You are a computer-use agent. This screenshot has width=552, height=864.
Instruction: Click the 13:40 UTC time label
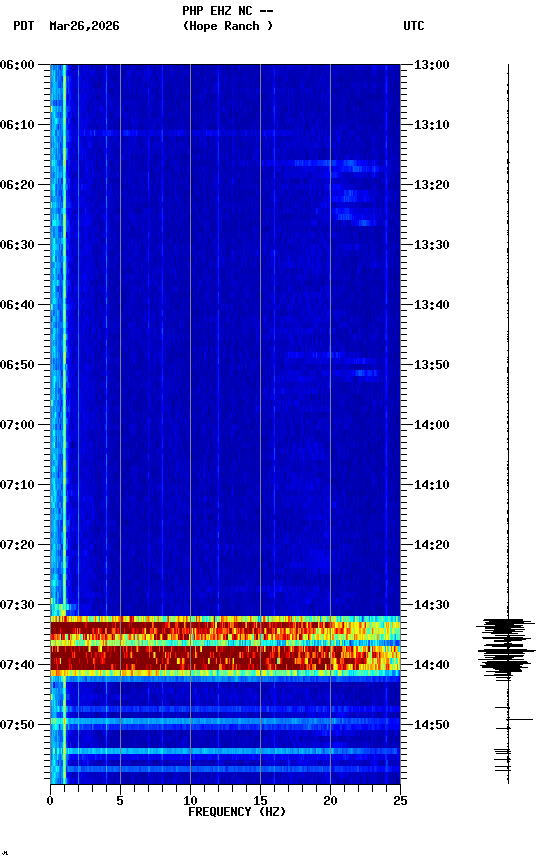(x=432, y=305)
